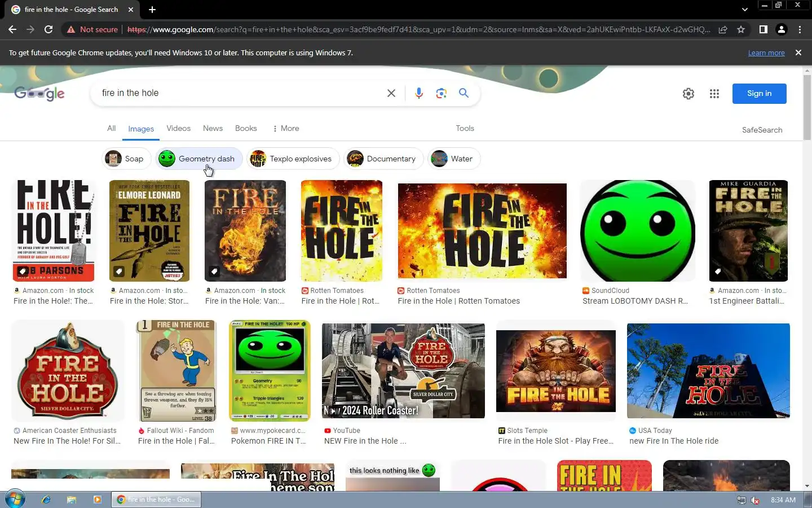The width and height of the screenshot is (812, 508).
Task: Open Google apps grid
Action: click(714, 94)
